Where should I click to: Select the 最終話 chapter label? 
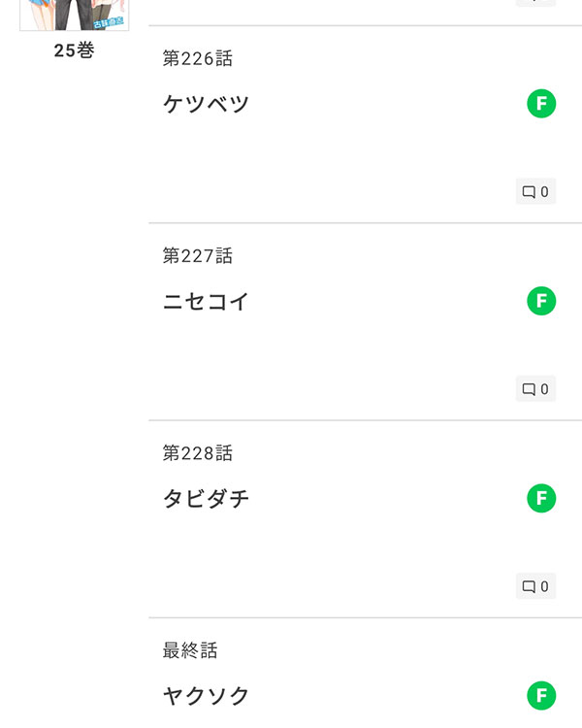click(190, 650)
